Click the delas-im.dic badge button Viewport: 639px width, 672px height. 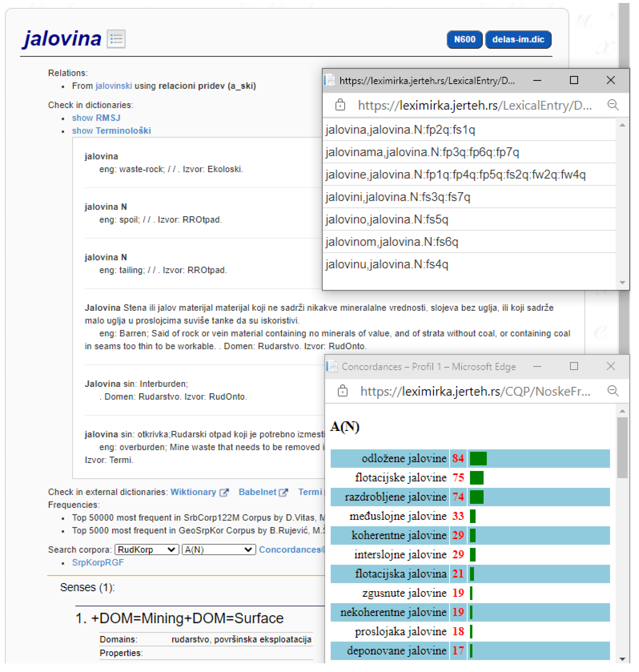tap(518, 40)
